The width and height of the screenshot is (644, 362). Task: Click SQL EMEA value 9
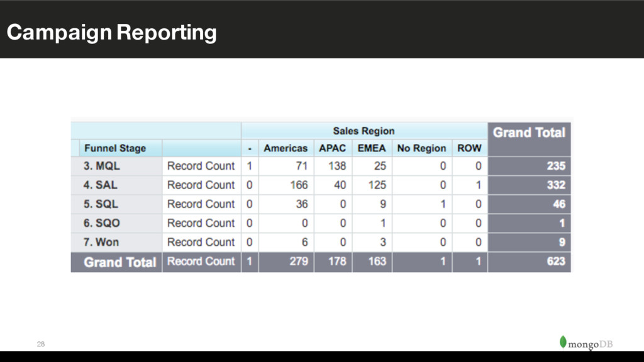383,204
